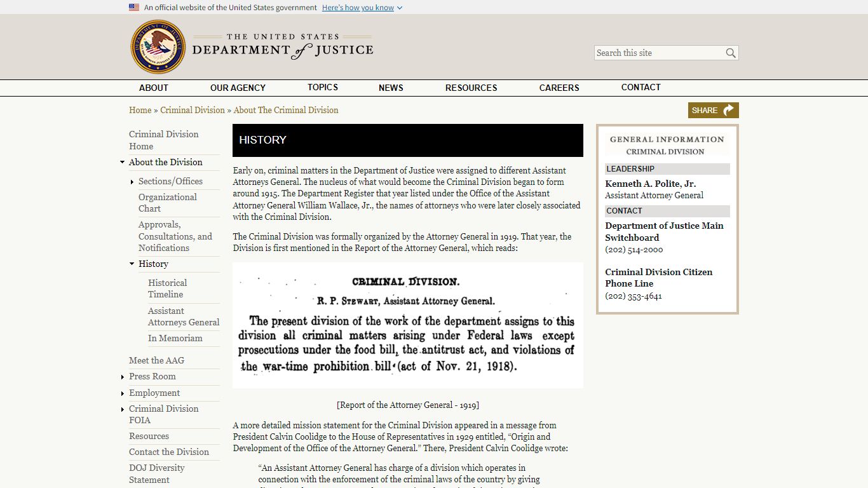Expand the Employment arrow

tap(122, 394)
